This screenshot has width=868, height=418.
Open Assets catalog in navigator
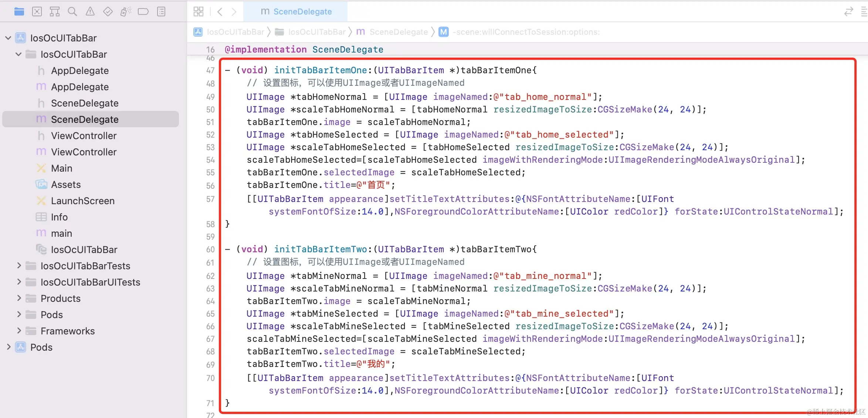point(65,184)
